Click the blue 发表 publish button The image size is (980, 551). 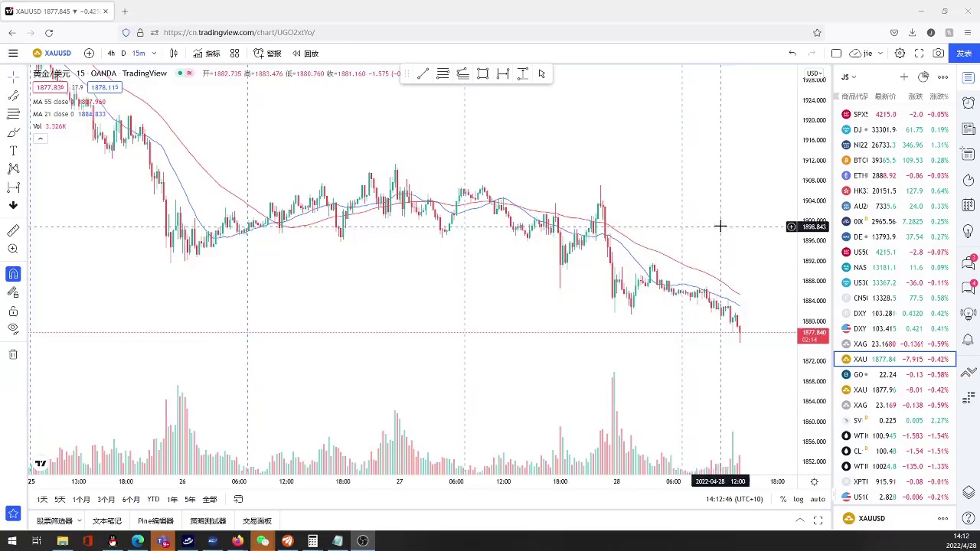click(x=964, y=54)
